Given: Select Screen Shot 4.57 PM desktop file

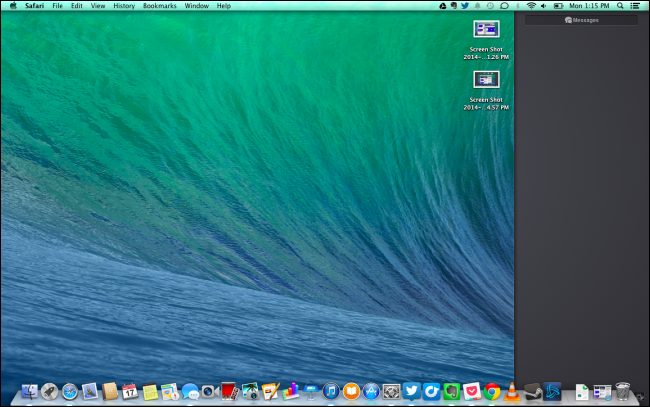Looking at the screenshot, I should [x=486, y=90].
